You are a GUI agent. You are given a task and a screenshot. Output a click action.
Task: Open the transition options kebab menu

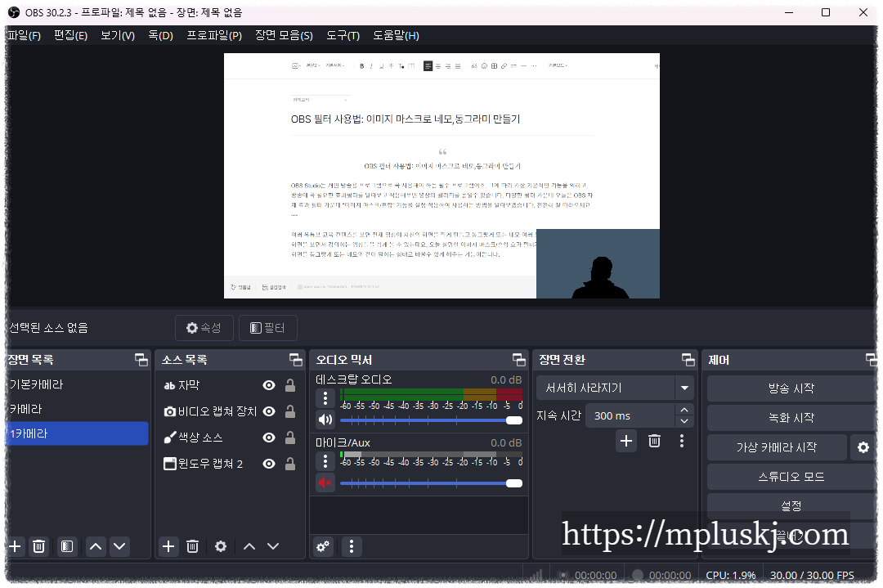click(x=681, y=441)
